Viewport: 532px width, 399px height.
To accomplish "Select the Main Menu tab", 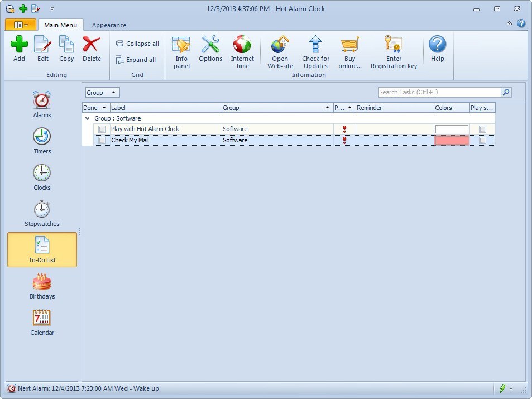I will tap(60, 25).
